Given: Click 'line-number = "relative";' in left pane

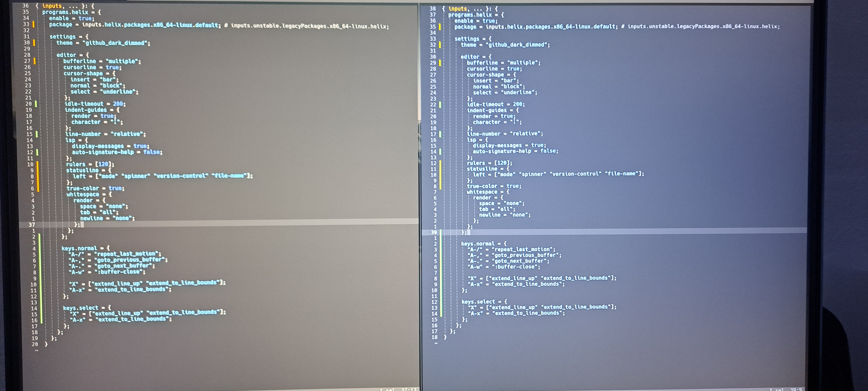Looking at the screenshot, I should 105,134.
